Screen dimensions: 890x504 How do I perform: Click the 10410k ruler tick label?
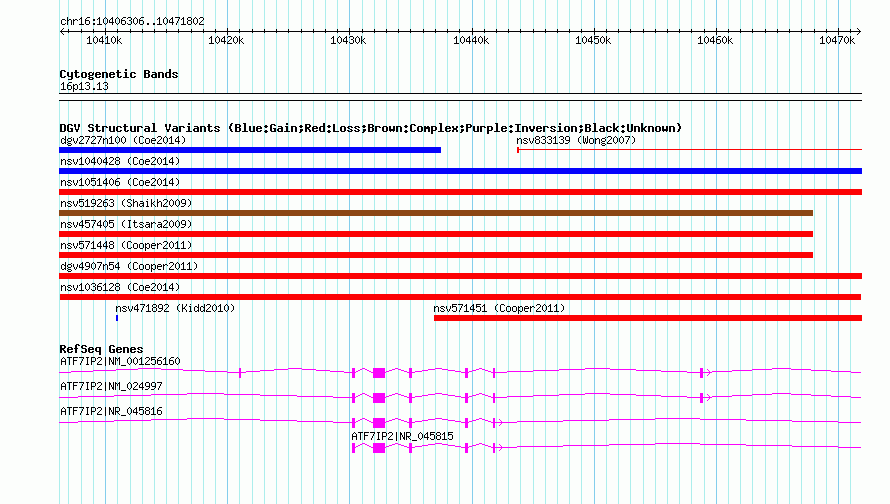[x=104, y=40]
